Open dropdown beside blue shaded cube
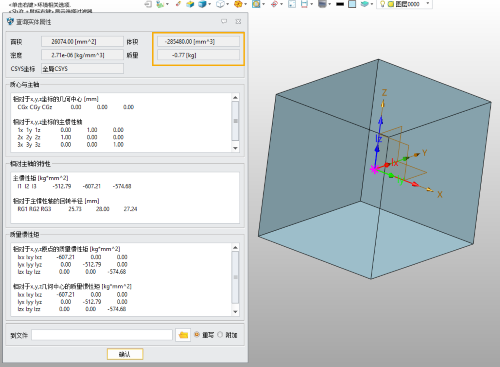 tap(209, 4)
